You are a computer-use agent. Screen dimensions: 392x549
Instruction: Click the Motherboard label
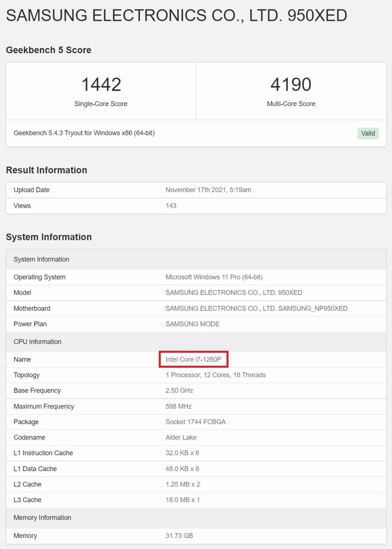point(32,308)
